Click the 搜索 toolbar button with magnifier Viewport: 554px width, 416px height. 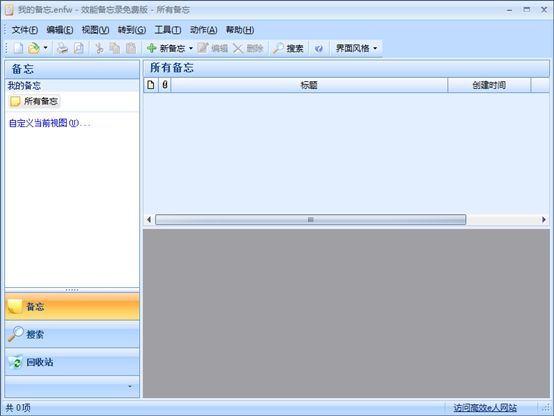coord(288,48)
